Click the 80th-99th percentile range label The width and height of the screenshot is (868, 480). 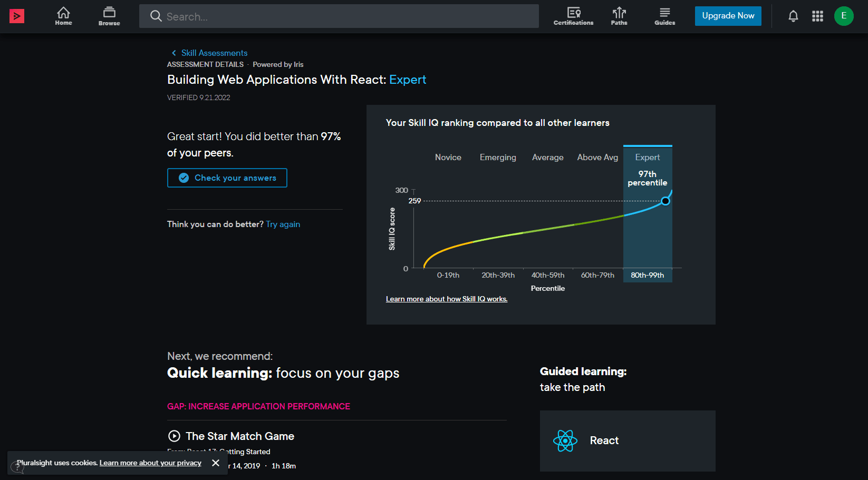(x=648, y=275)
